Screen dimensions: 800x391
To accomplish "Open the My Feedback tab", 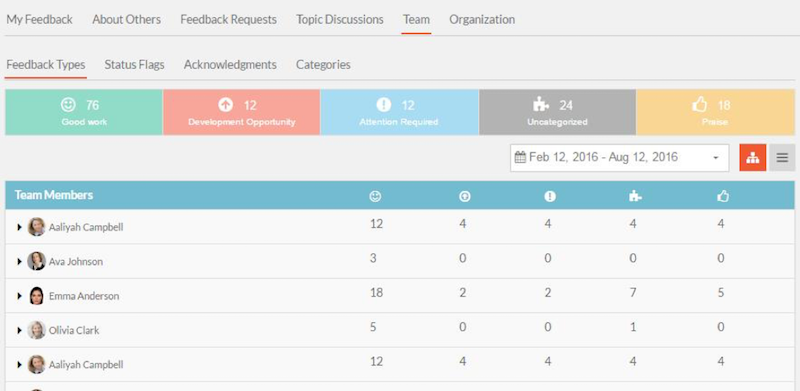I will point(39,19).
